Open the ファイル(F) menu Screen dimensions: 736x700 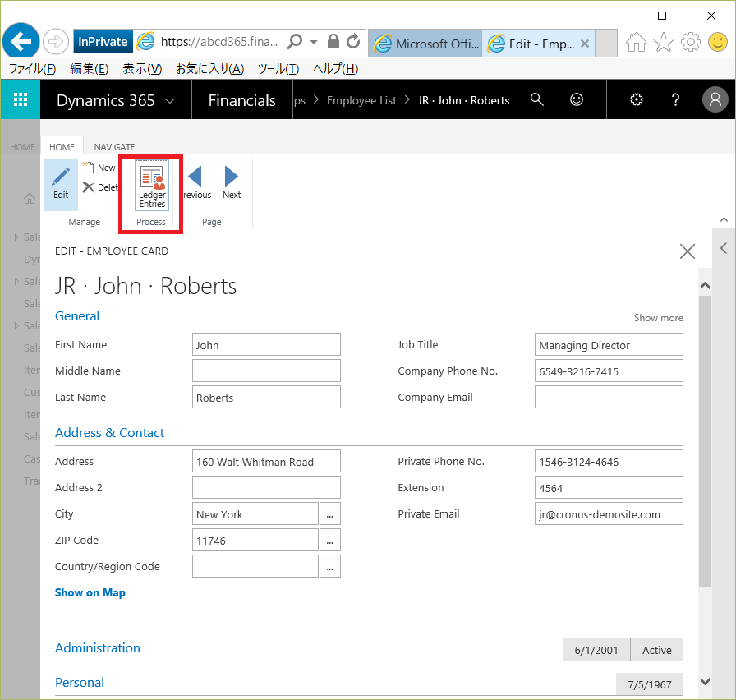(33, 69)
